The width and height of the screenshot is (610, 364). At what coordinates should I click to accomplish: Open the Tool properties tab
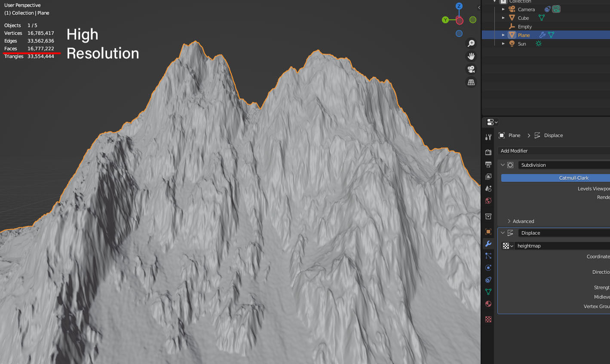pyautogui.click(x=488, y=137)
